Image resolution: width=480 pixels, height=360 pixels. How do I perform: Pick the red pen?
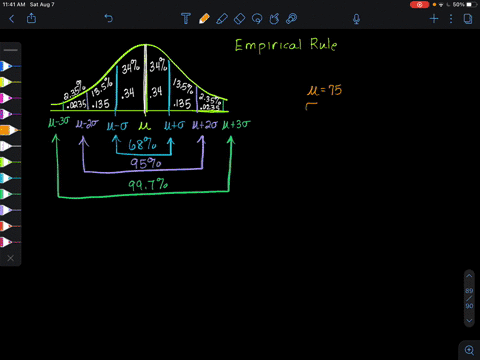click(10, 226)
